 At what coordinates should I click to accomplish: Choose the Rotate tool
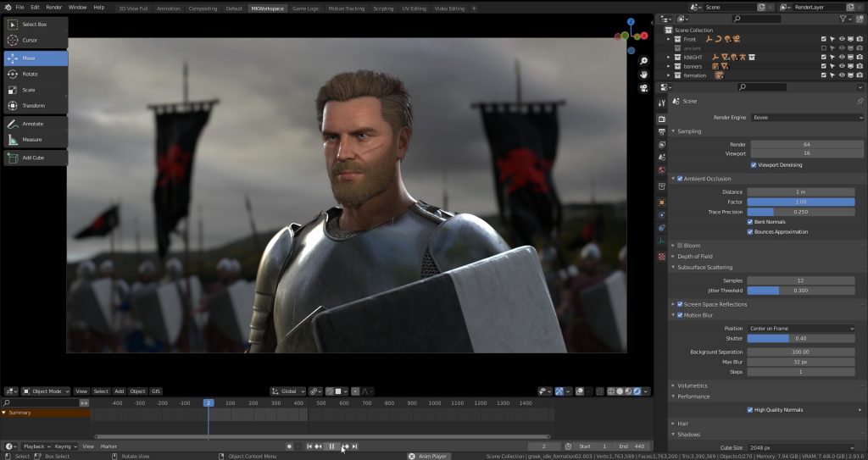point(36,74)
